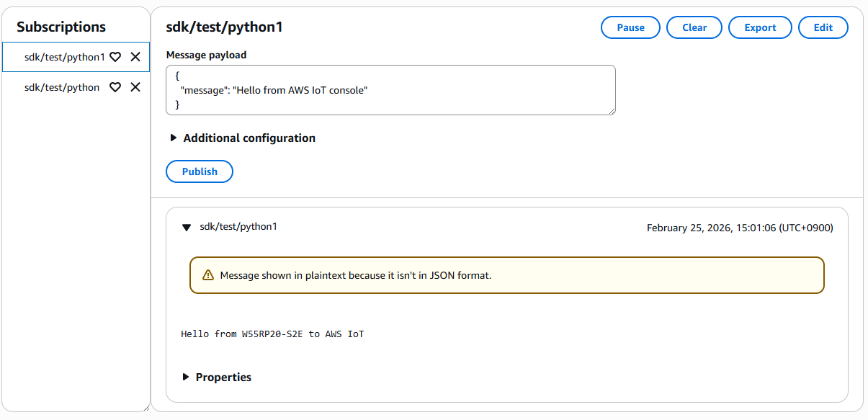Export the messages
The width and height of the screenshot is (868, 420).
(x=760, y=27)
